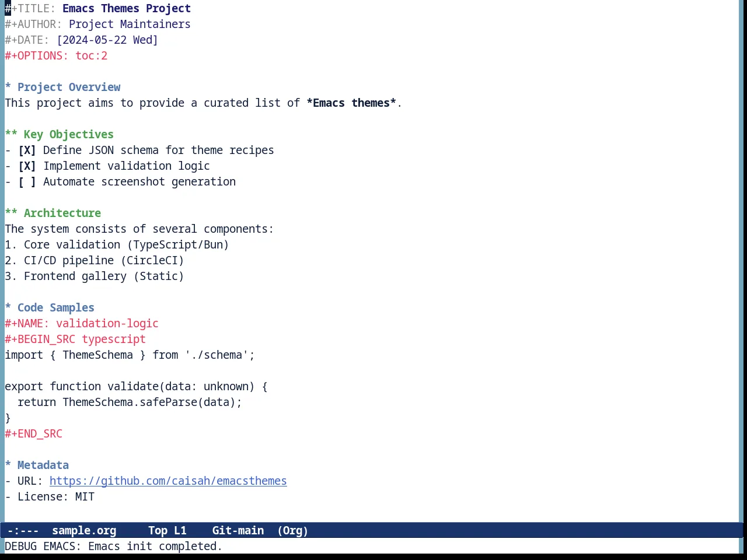747x560 pixels.
Task: Click 'Git-main' in the mode line
Action: pos(238,530)
